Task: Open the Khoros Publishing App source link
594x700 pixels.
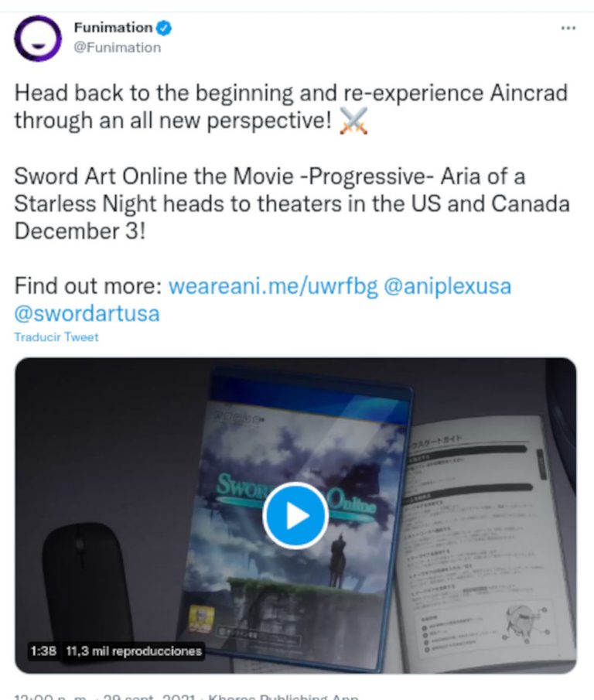Action: (283, 696)
